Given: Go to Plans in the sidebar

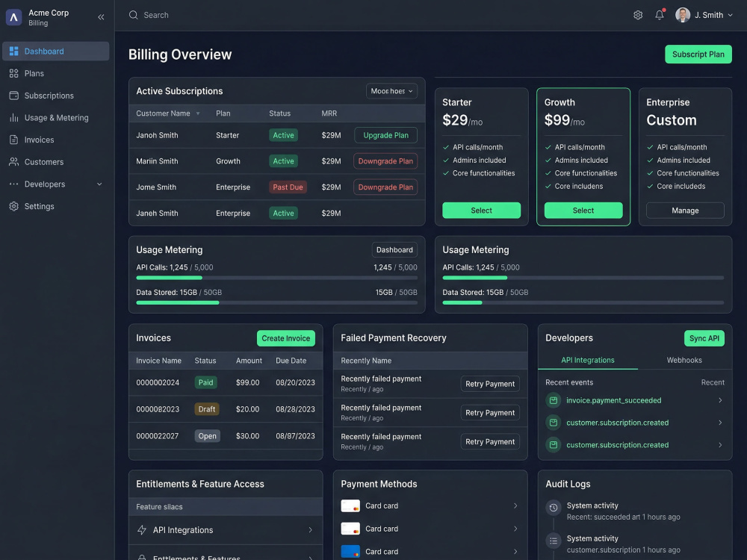Looking at the screenshot, I should 56,73.
